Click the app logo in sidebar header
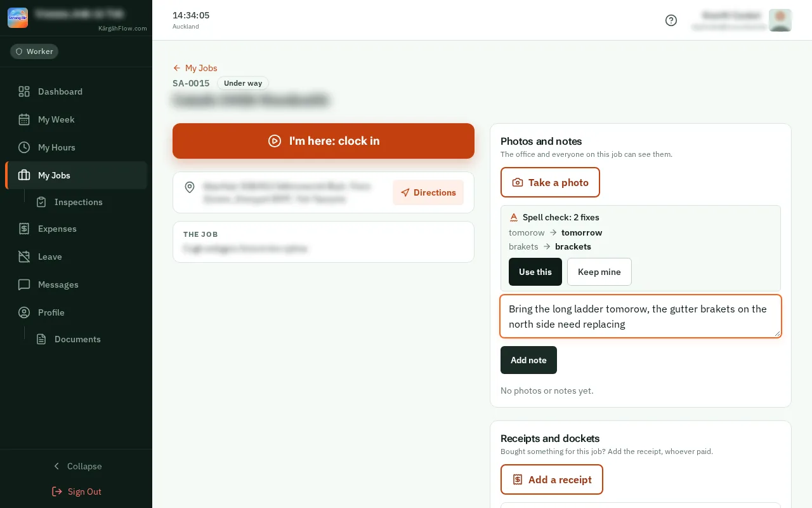Screen dimensions: 812x508 pyautogui.click(x=18, y=18)
